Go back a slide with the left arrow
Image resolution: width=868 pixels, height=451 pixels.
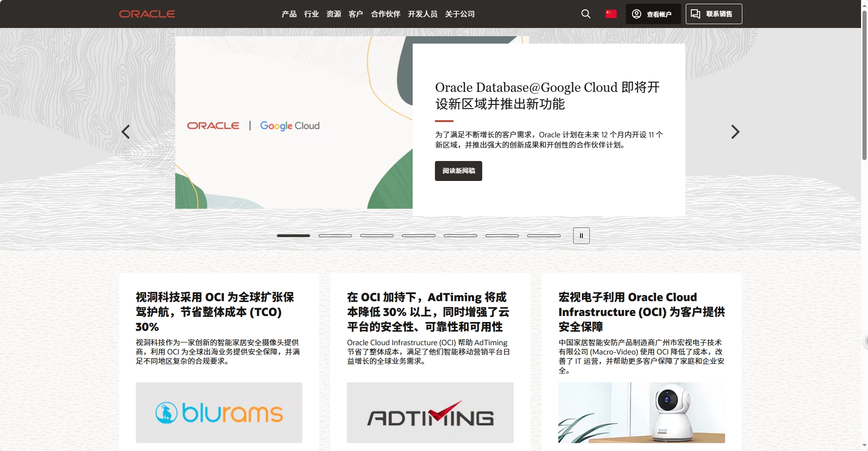pos(126,132)
